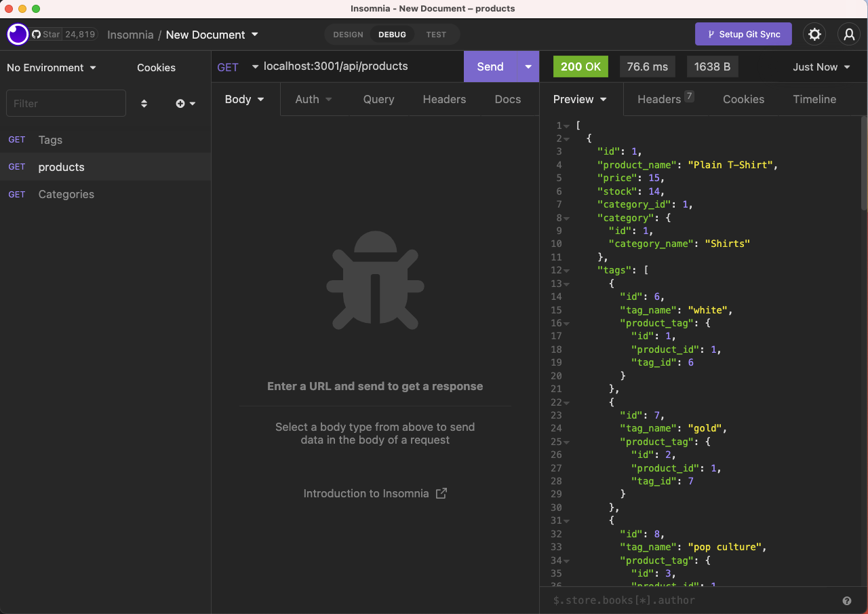Viewport: 868px width, 614px height.
Task: Open the Docs tab
Action: (x=508, y=99)
